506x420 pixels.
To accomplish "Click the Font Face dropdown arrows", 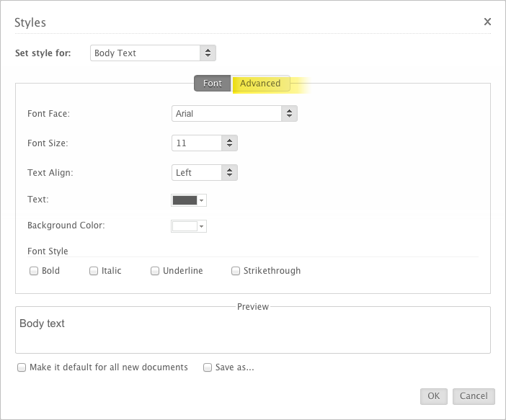I will (289, 114).
